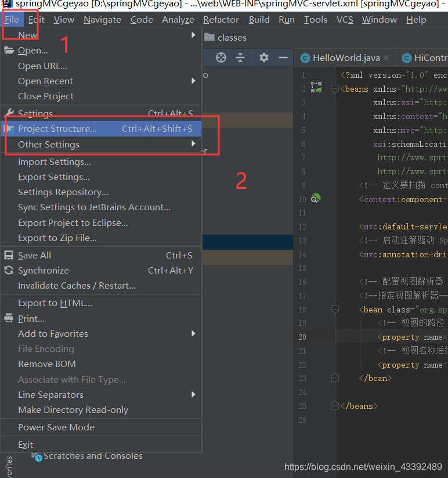Click the HiContr tab class icon
The image size is (448, 478).
(x=407, y=58)
